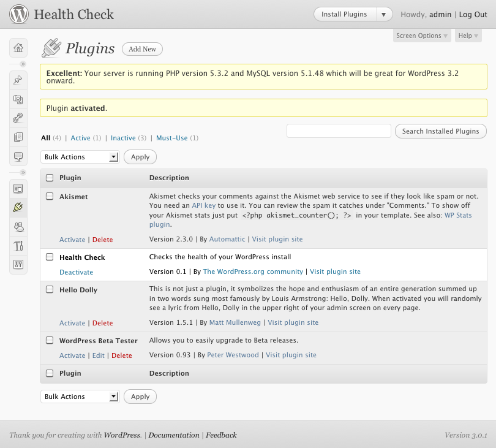Image resolution: width=496 pixels, height=448 pixels.
Task: Open the Appearance icon in sidebar
Action: tap(18, 189)
